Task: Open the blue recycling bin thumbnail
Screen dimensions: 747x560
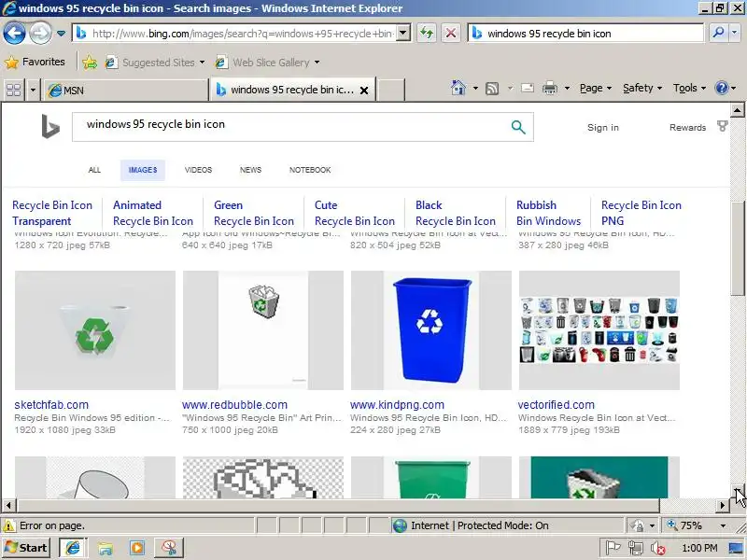Action: point(431,330)
